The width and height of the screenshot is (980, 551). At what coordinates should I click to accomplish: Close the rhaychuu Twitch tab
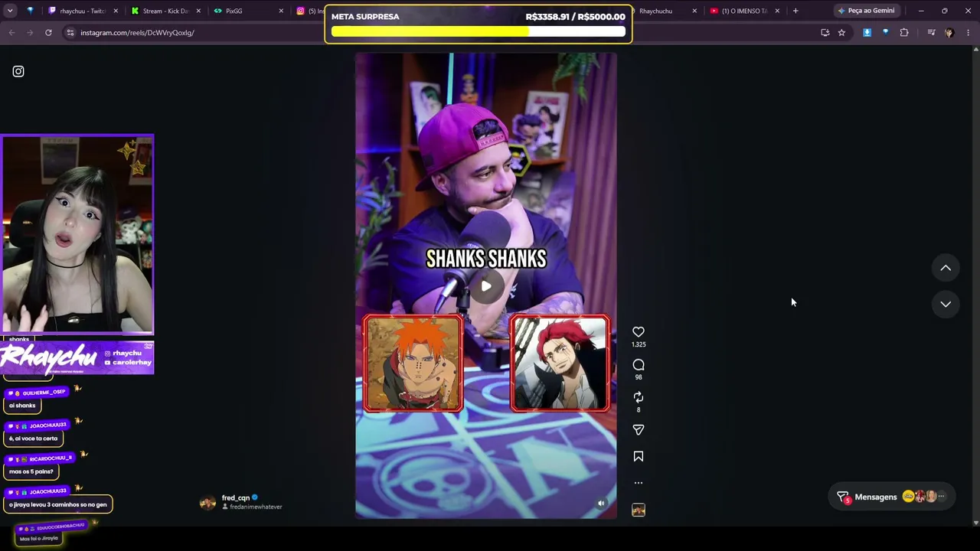click(116, 11)
